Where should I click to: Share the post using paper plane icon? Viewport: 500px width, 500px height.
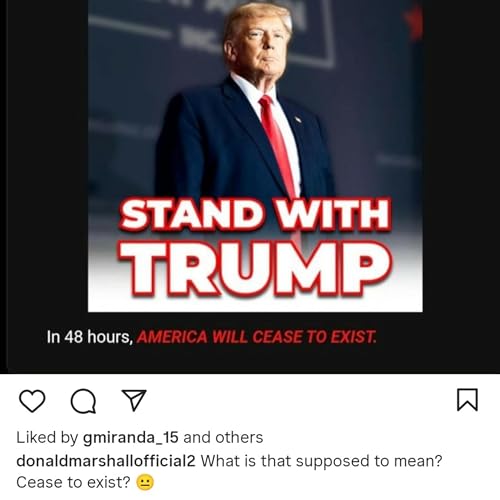point(134,400)
